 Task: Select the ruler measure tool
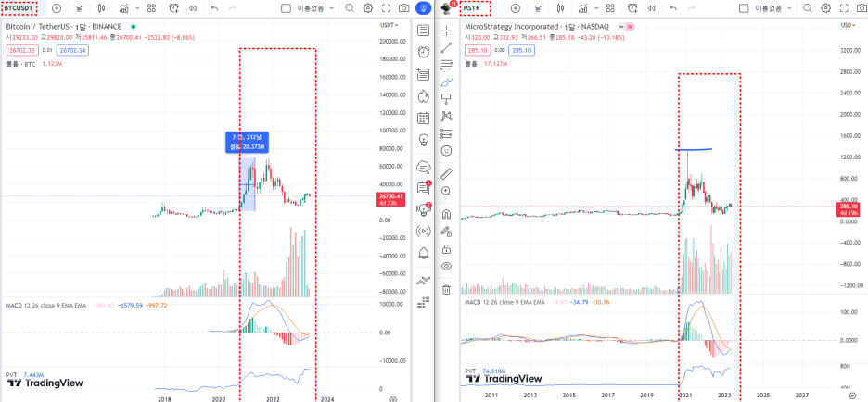446,174
